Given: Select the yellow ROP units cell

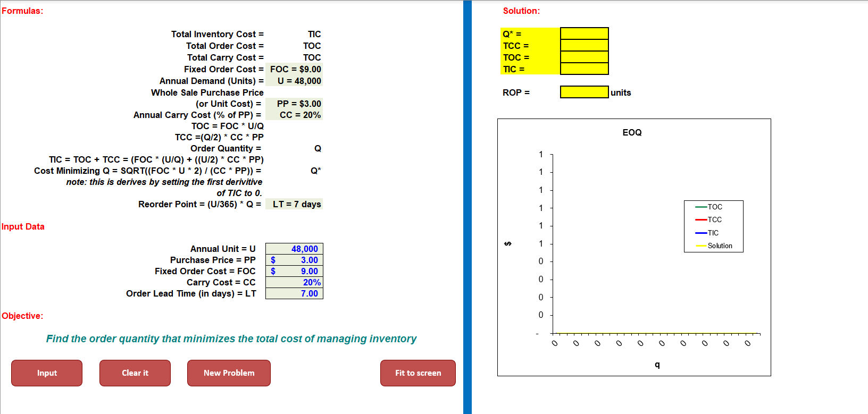Looking at the screenshot, I should tap(584, 92).
